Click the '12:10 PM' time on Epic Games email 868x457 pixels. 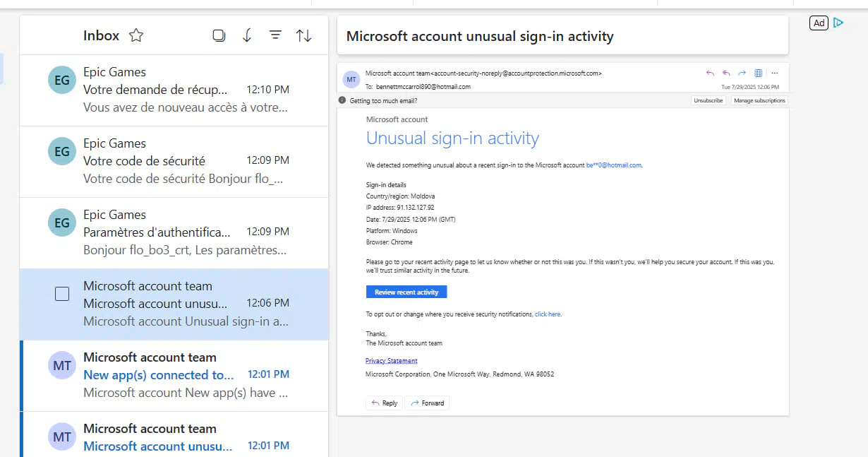click(x=267, y=90)
